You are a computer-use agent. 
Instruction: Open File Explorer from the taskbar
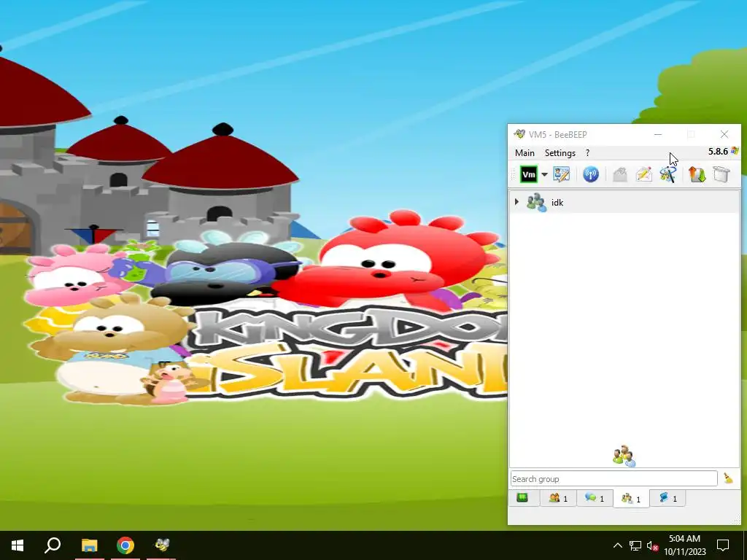click(x=89, y=545)
